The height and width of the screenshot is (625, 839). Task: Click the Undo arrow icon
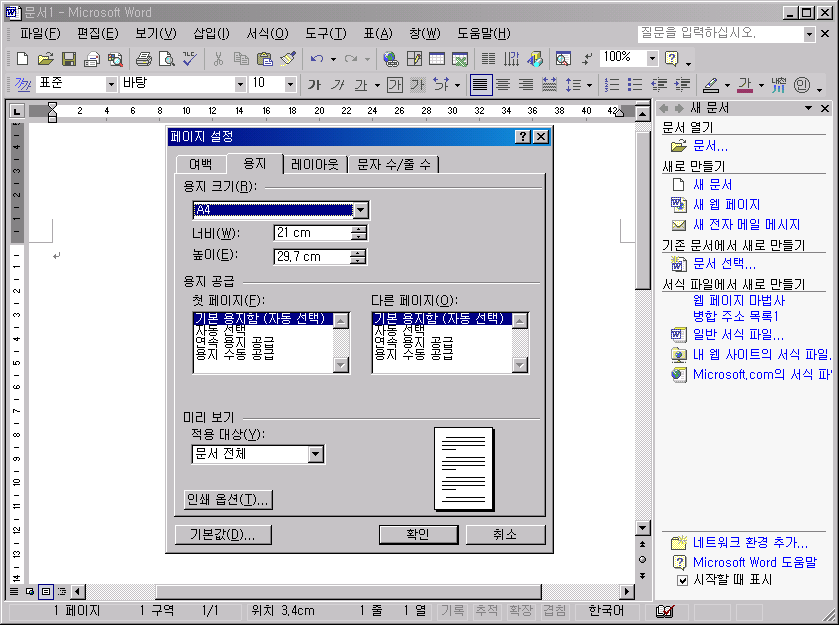coord(317,58)
